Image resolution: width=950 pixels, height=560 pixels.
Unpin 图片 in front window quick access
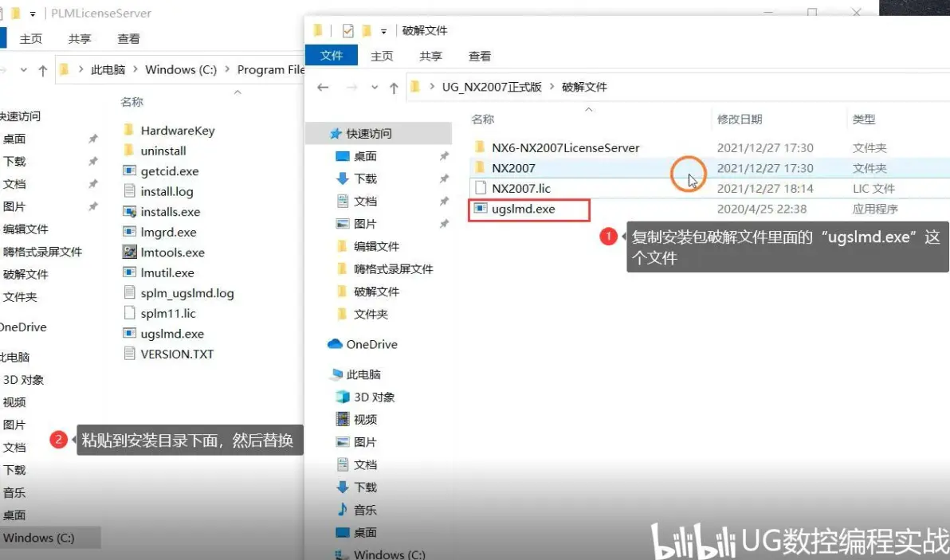(444, 224)
